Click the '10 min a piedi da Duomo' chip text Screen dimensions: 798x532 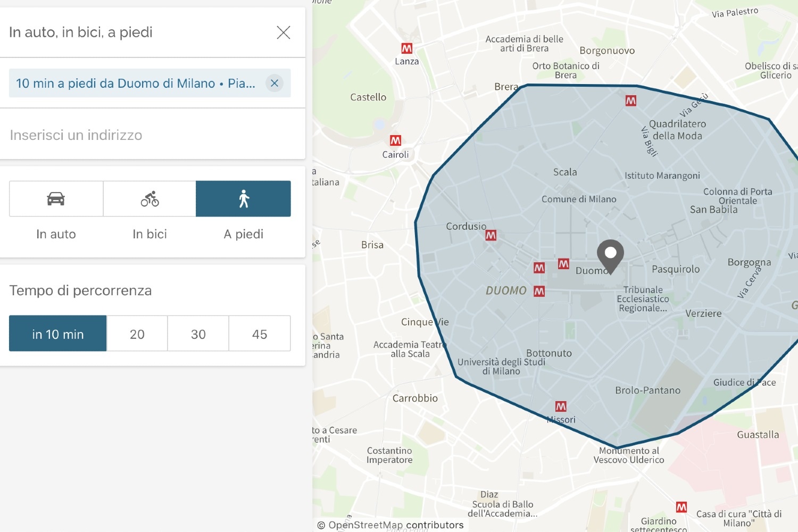click(x=136, y=84)
